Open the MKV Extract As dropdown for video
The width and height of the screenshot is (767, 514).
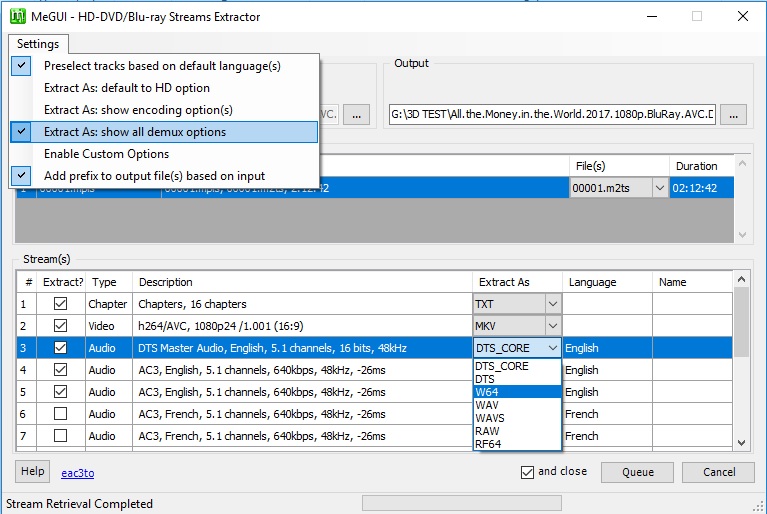pyautogui.click(x=553, y=326)
